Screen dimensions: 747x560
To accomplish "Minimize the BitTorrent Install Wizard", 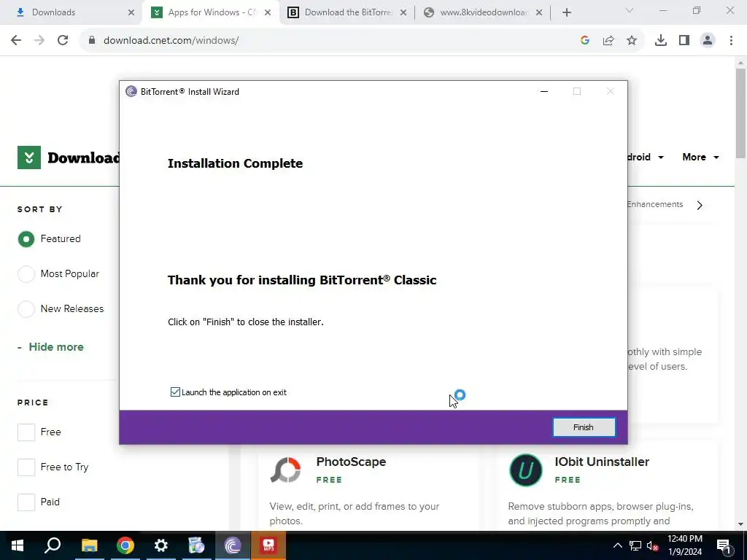I will [x=544, y=91].
